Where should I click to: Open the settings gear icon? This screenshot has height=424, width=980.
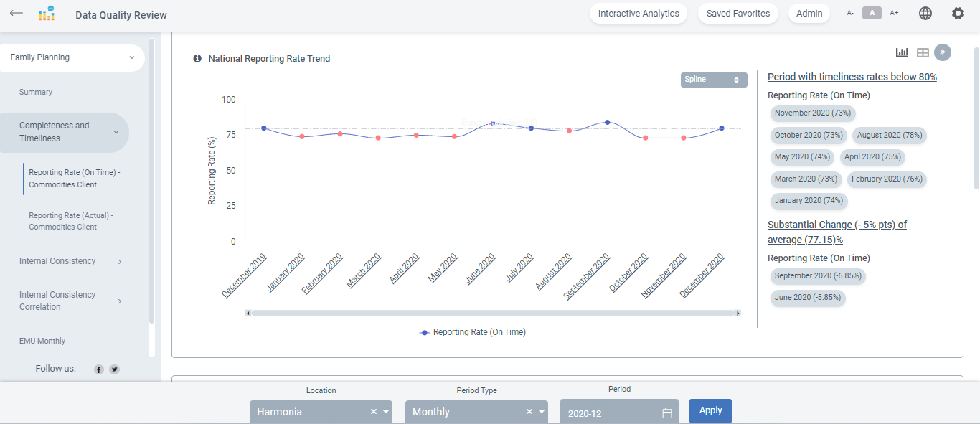958,14
